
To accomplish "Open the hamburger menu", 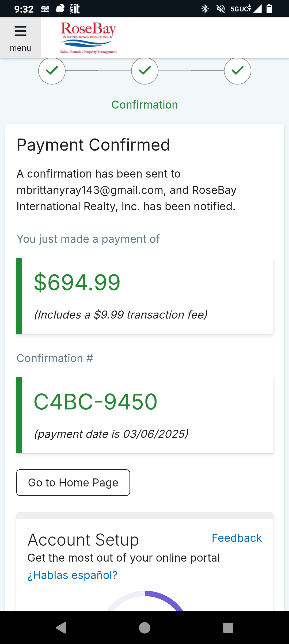I will coord(20,38).
